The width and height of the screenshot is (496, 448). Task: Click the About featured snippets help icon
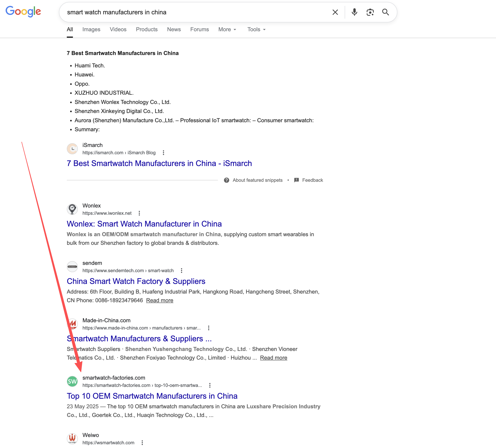227,180
